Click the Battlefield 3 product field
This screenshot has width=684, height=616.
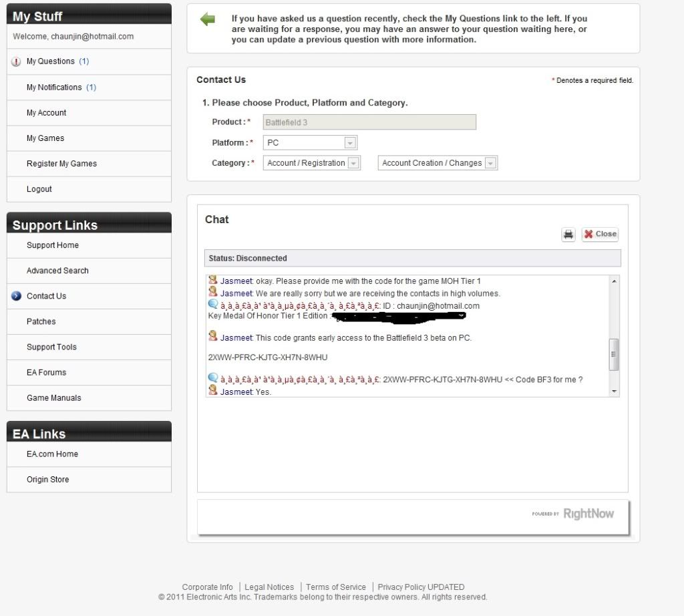coord(369,122)
